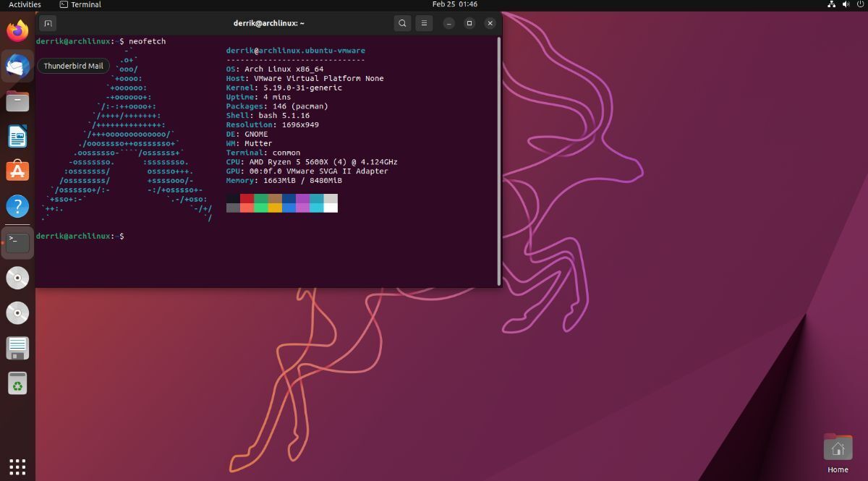Viewport: 868px width, 481px height.
Task: Open the clock showing Feb 25 01:46
Action: click(x=455, y=4)
